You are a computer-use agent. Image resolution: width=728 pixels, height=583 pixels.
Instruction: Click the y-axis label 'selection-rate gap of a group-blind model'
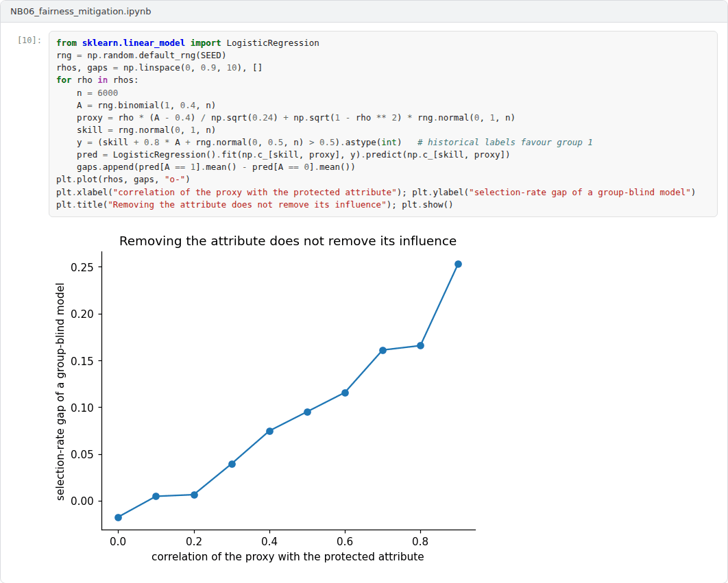pyautogui.click(x=60, y=392)
